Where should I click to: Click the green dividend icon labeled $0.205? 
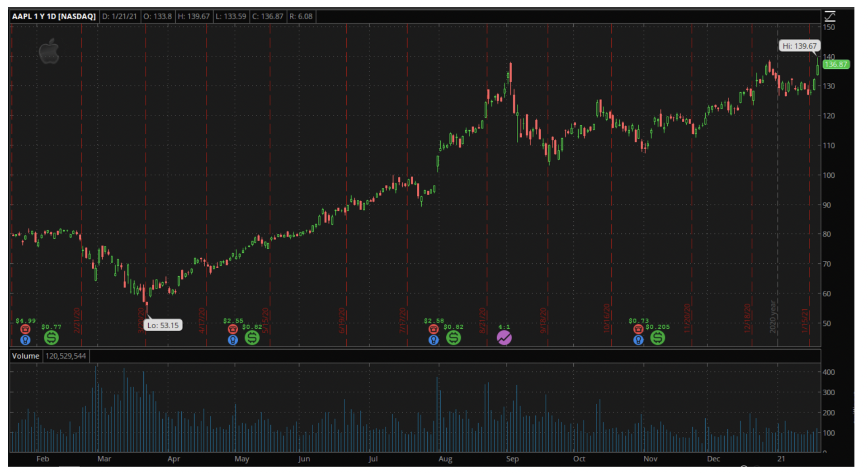658,337
